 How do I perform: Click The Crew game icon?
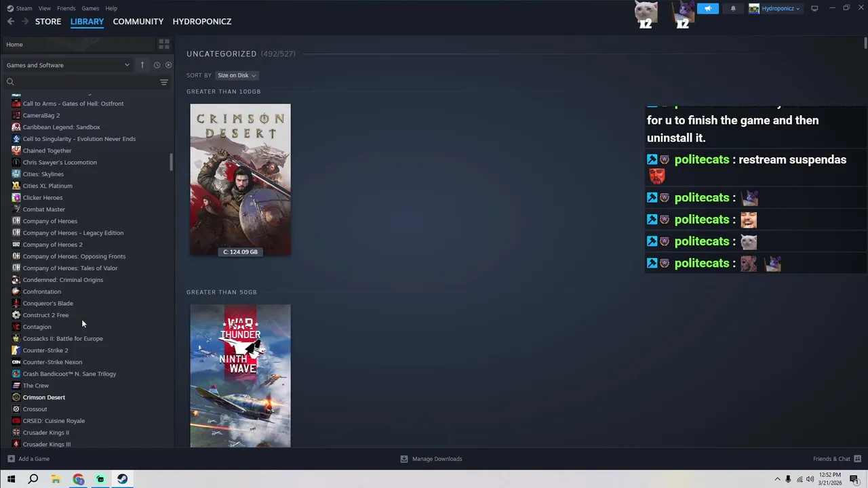click(16, 386)
